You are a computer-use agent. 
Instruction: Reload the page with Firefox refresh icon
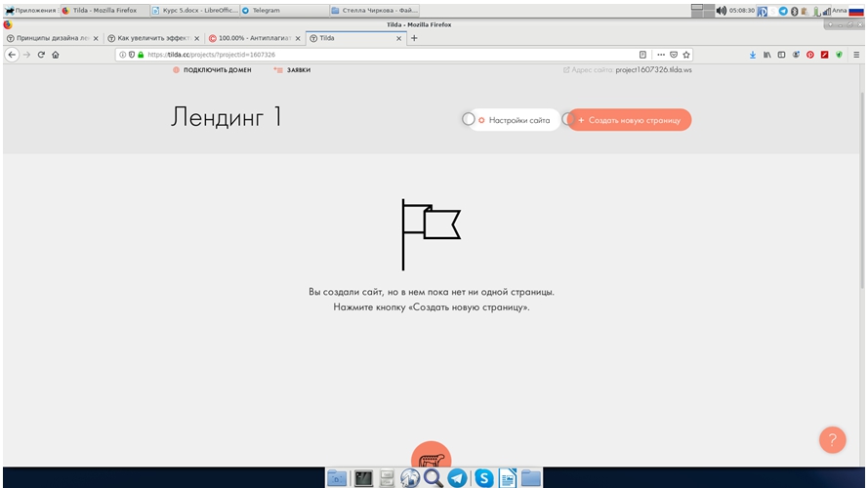41,55
